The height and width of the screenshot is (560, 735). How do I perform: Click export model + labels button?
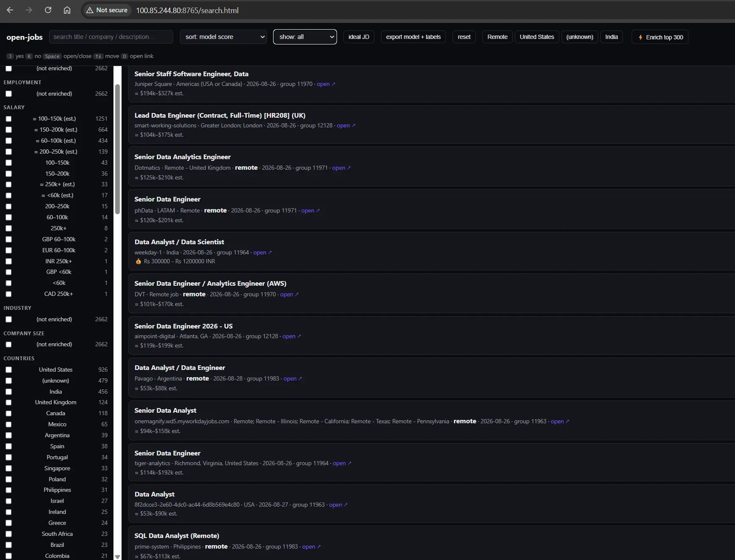413,37
